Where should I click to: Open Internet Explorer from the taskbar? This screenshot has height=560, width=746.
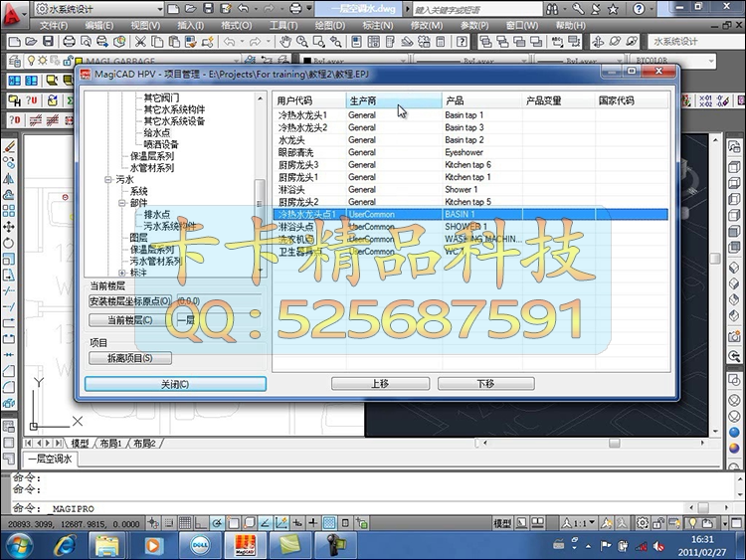pos(66,545)
